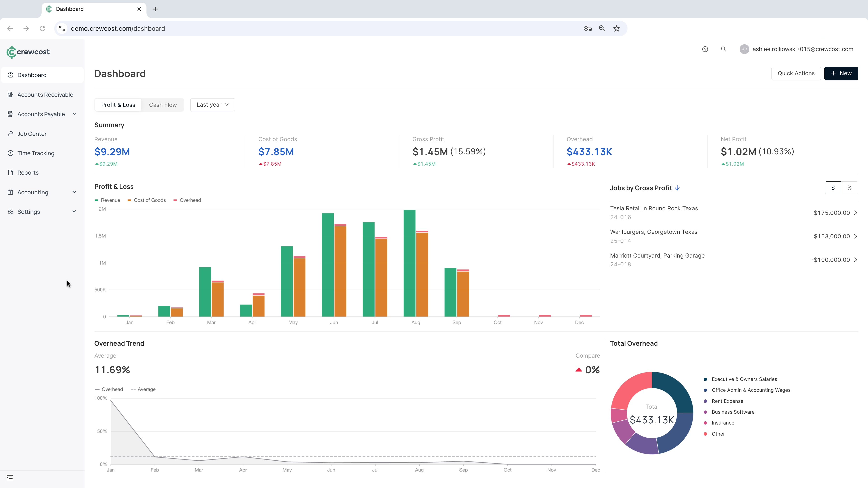Select the Profit & Loss tab

pos(118,105)
